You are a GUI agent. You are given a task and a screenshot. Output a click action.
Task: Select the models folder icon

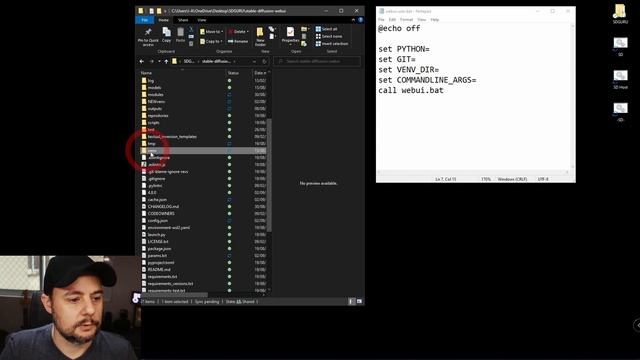click(144, 87)
